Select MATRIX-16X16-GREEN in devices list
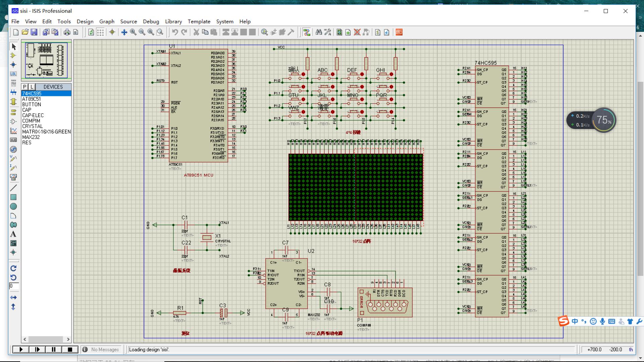This screenshot has width=644, height=362. point(46,132)
